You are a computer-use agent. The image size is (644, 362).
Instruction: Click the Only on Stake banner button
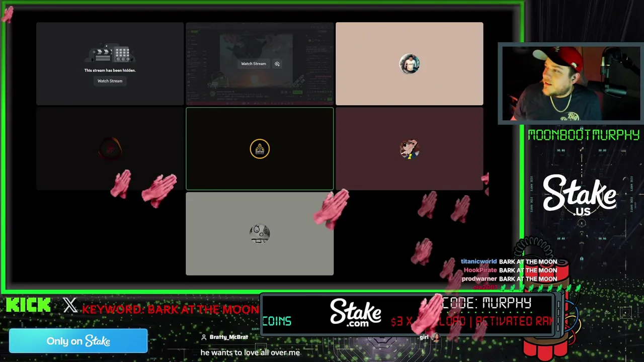(78, 341)
